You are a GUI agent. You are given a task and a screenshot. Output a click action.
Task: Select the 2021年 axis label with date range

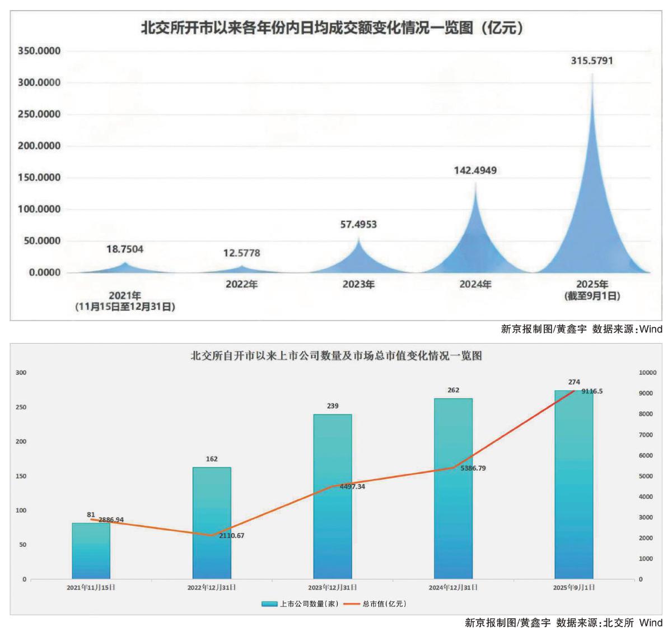pos(125,301)
